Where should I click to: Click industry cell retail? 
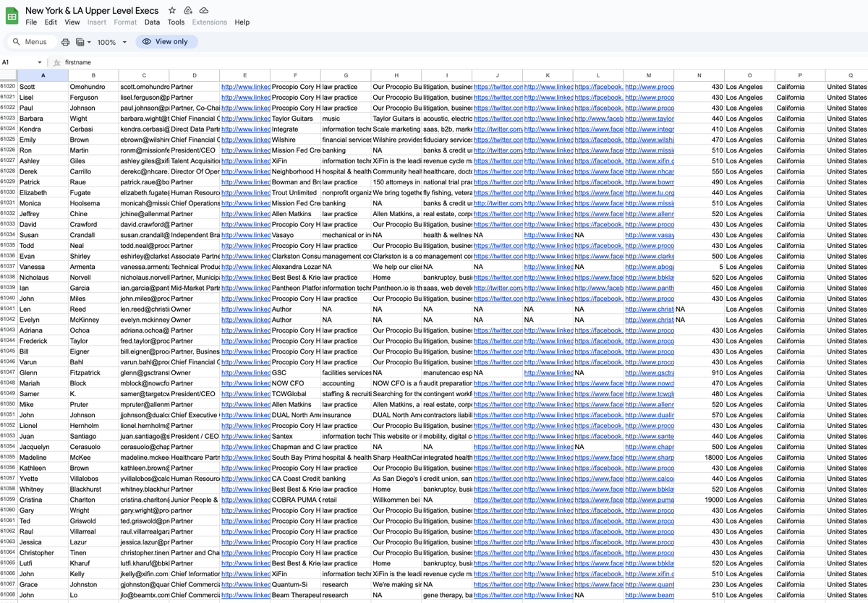[x=346, y=500]
